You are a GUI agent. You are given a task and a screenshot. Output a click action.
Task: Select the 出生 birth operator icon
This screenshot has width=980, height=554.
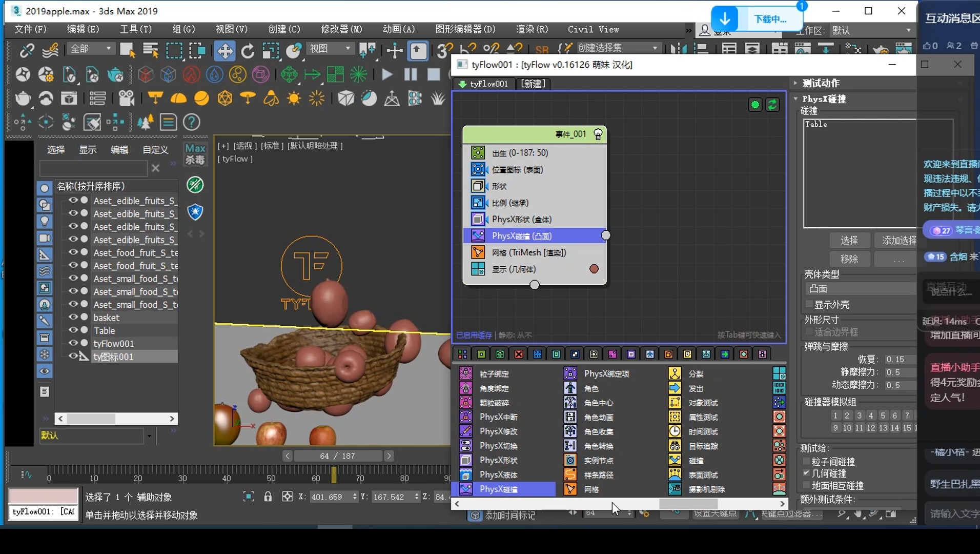coord(478,153)
